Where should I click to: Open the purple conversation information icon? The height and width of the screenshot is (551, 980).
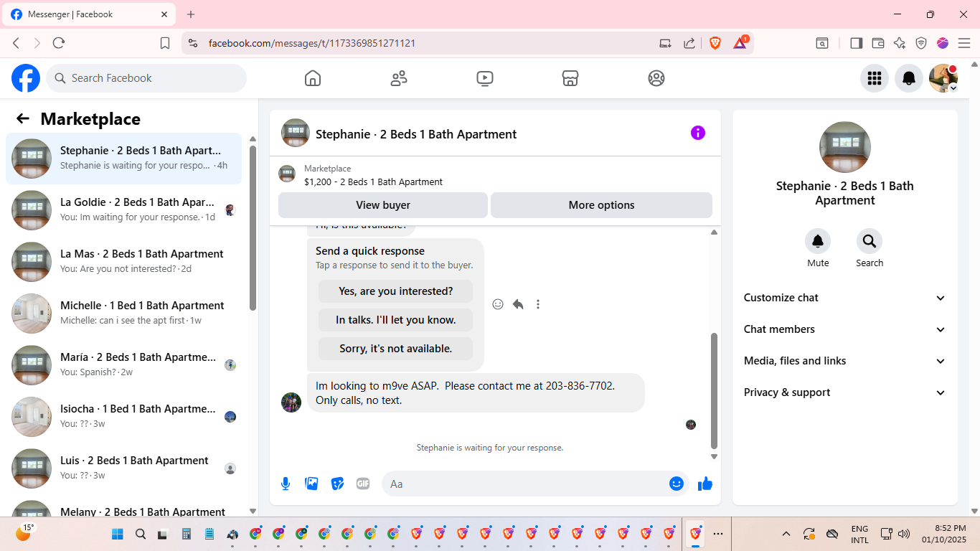pyautogui.click(x=698, y=133)
